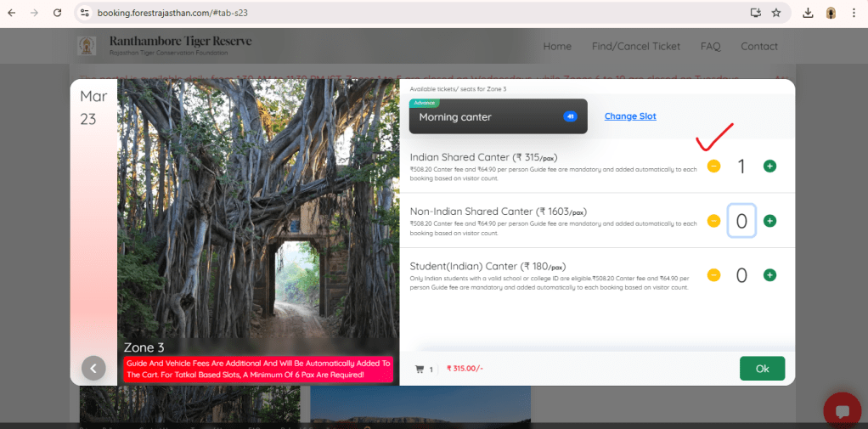This screenshot has height=429, width=868.
Task: Bookmark this page with star icon
Action: point(775,13)
